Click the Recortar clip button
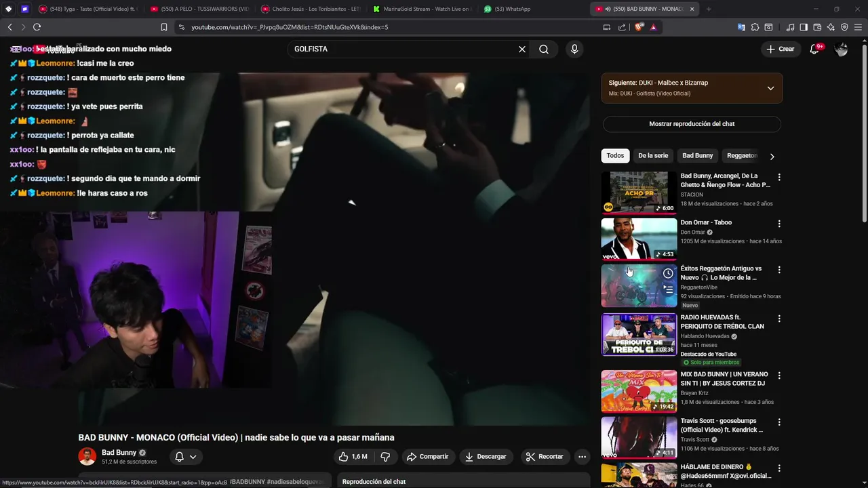The image size is (868, 488). coord(545,457)
